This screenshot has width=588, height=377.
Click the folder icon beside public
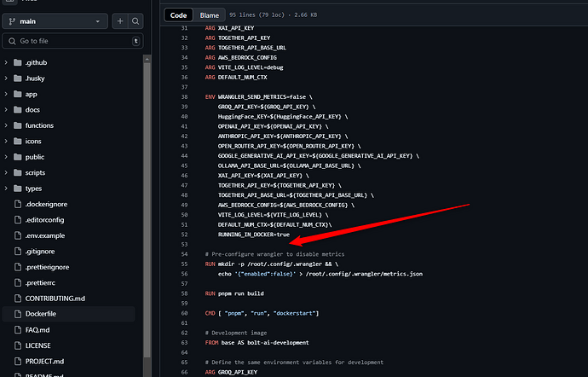point(18,157)
